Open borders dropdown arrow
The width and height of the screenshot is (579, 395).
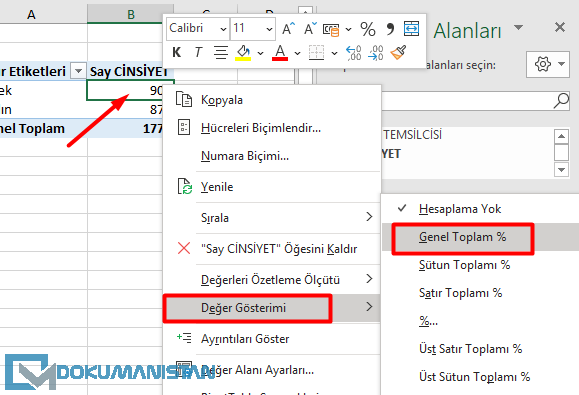(334, 53)
